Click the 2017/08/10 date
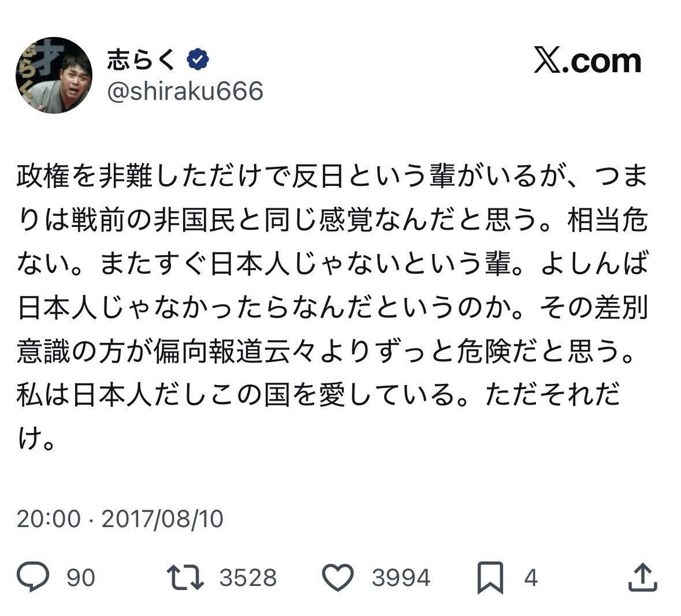The width and height of the screenshot is (681, 616). (x=162, y=518)
